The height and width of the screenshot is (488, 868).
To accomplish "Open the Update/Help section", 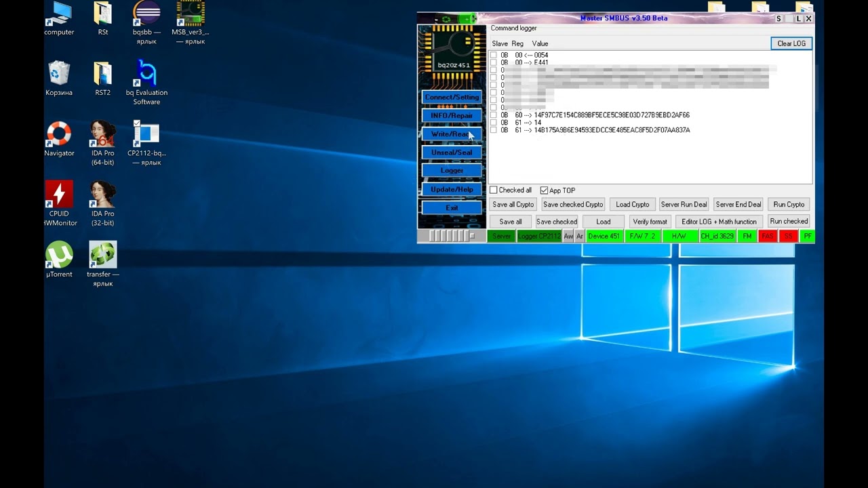I will (x=452, y=189).
